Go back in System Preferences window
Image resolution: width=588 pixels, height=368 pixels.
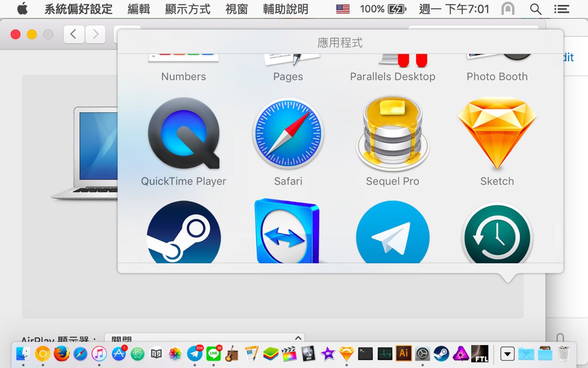(74, 34)
